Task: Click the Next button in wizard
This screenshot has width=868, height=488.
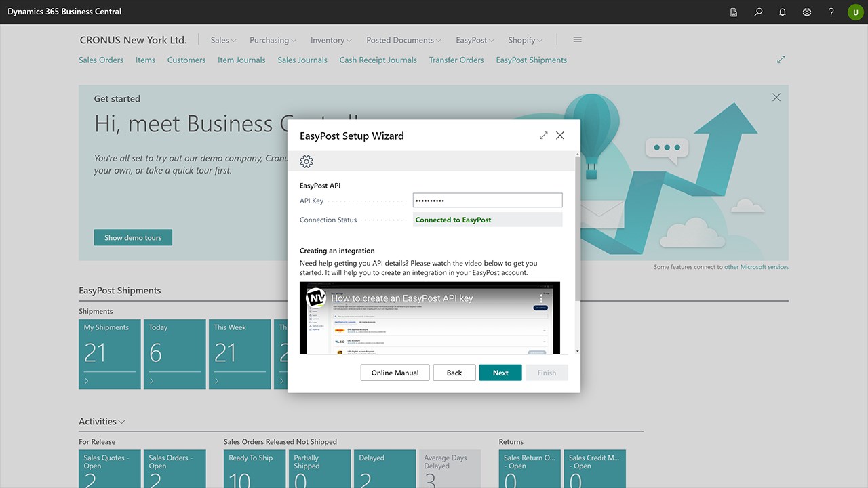Action: 500,373
